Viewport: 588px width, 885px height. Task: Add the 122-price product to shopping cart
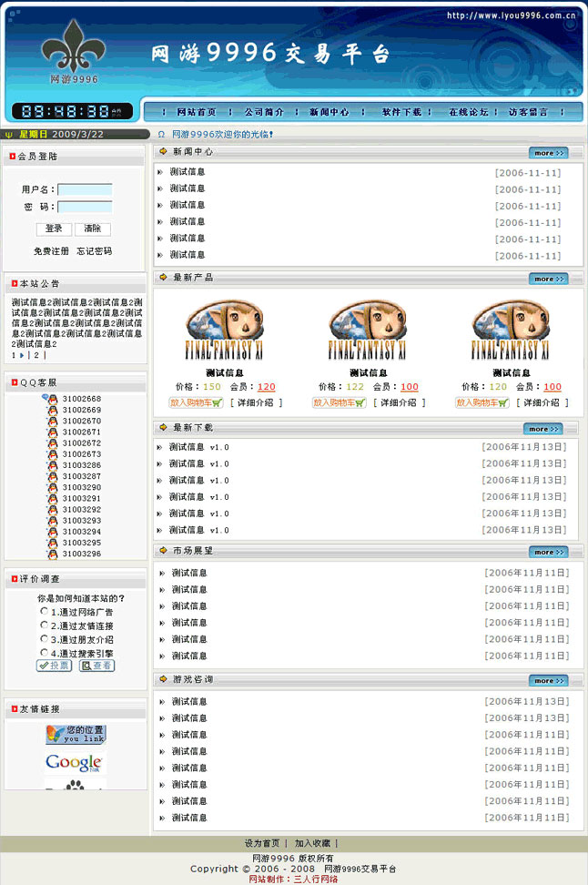coord(340,402)
